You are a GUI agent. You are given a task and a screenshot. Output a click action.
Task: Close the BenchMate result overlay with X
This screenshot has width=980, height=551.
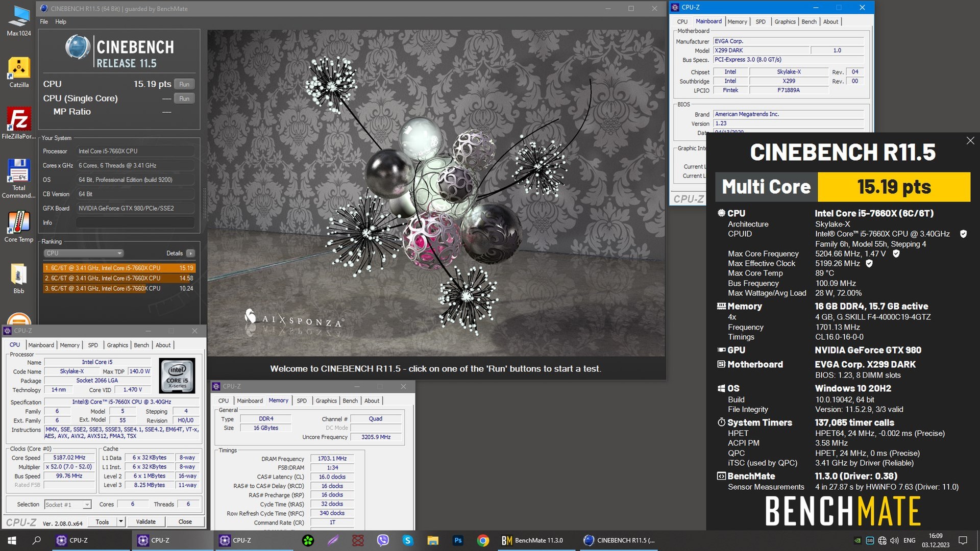970,141
